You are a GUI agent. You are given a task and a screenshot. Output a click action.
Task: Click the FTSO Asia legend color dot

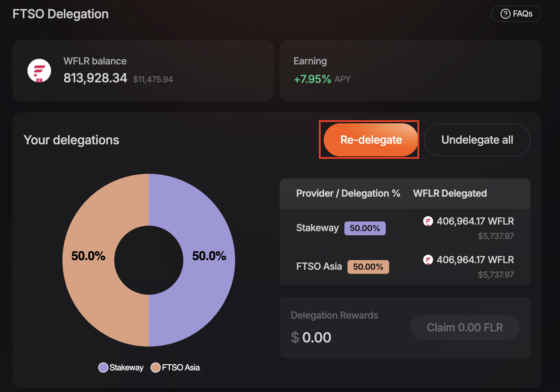156,368
